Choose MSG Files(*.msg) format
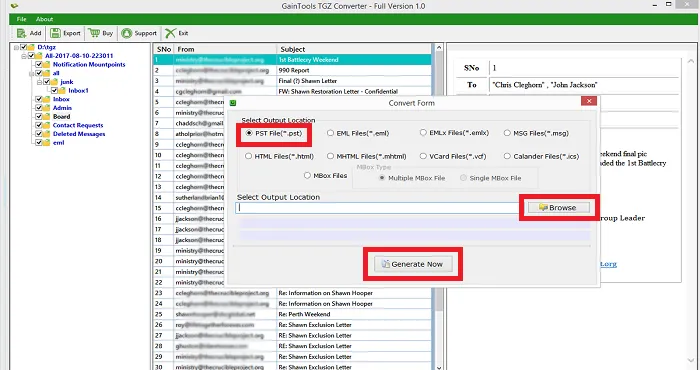This screenshot has height=370, width=700. pos(507,133)
